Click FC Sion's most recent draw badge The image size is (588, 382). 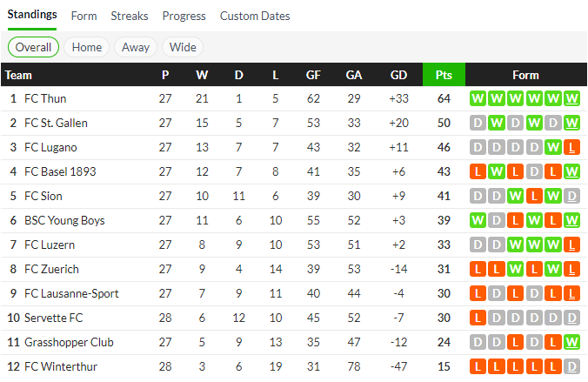tap(571, 196)
